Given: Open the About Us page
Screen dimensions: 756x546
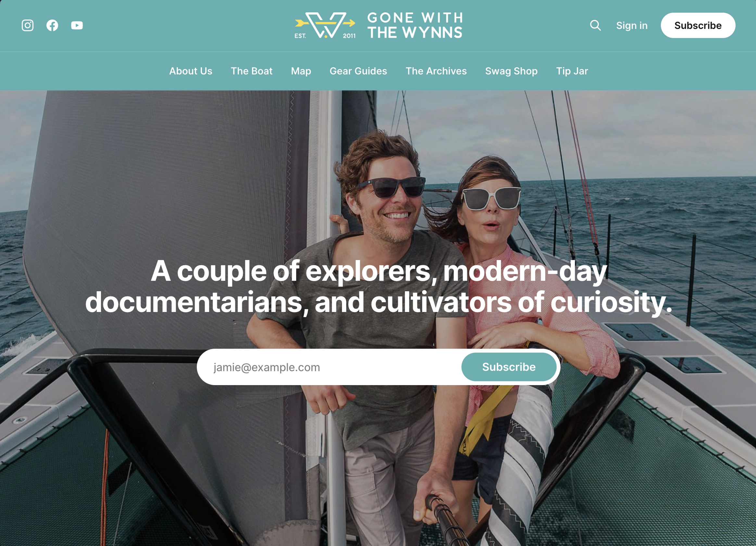Looking at the screenshot, I should (191, 71).
